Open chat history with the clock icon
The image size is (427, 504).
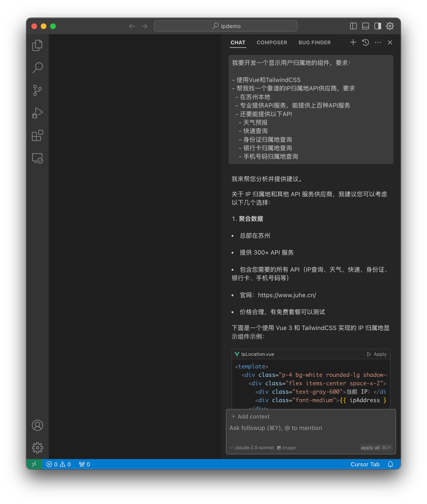coord(366,42)
